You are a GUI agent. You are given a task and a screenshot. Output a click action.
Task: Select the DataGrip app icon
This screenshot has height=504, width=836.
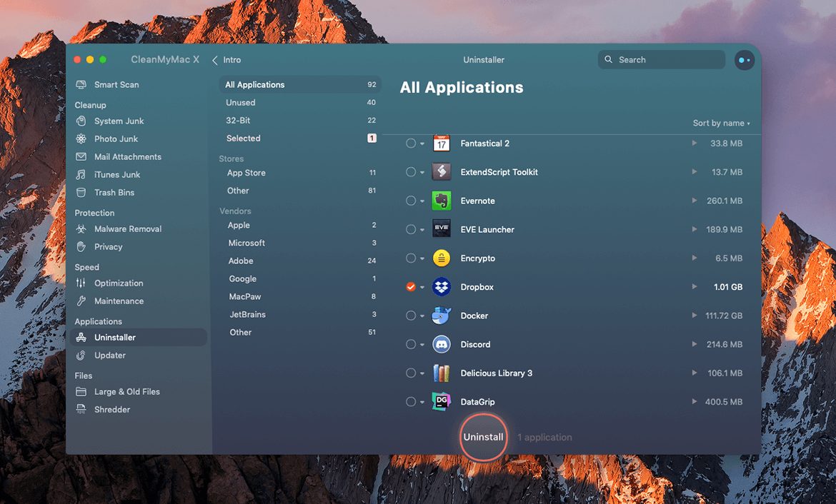(x=442, y=402)
